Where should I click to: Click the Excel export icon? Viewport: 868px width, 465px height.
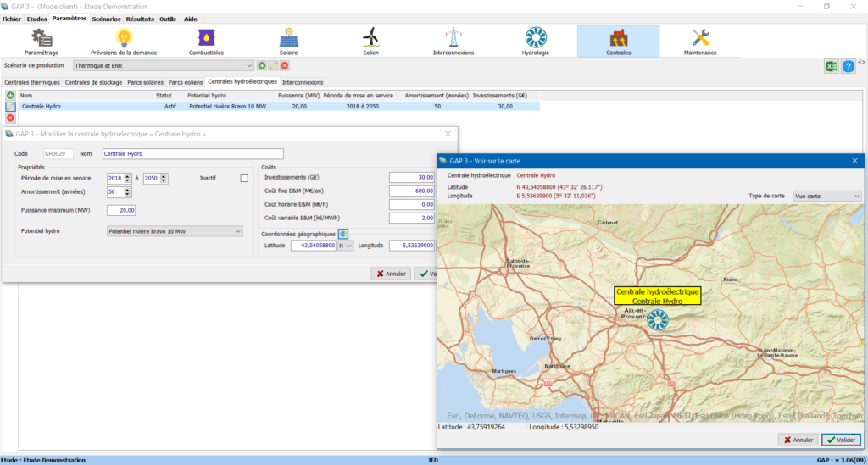coord(832,66)
